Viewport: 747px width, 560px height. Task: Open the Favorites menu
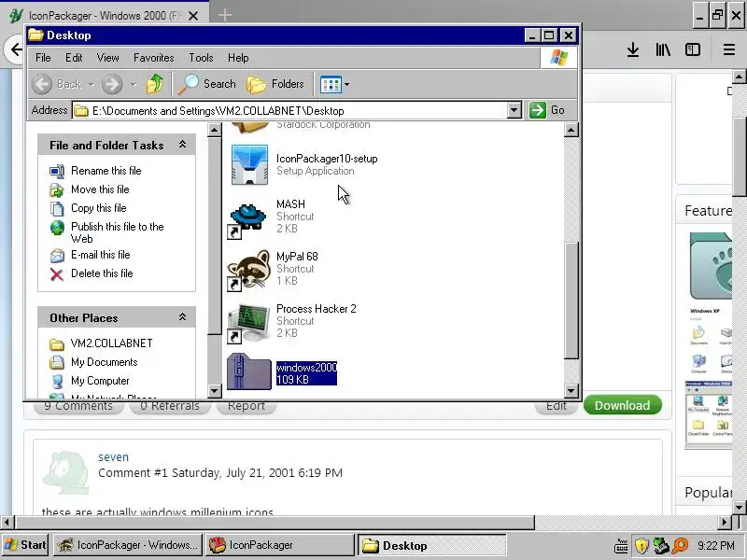pos(153,58)
